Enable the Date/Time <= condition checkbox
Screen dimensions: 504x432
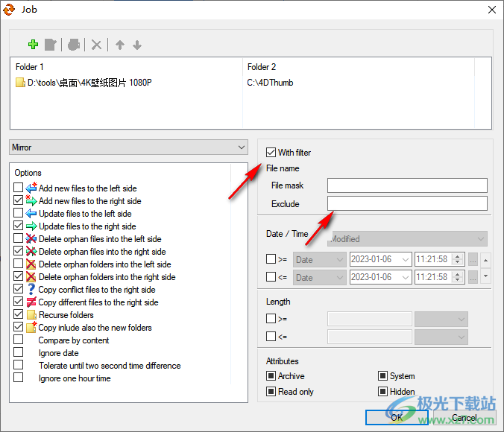coord(271,277)
